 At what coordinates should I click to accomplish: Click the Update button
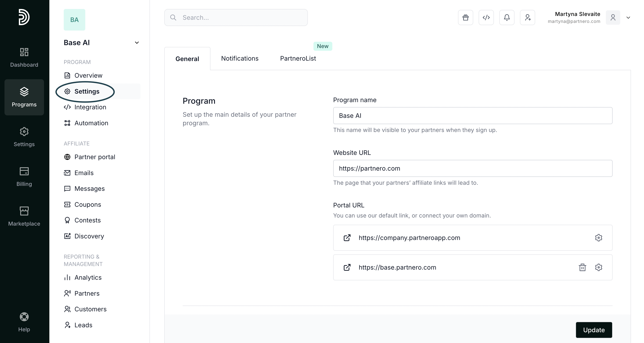tap(594, 330)
